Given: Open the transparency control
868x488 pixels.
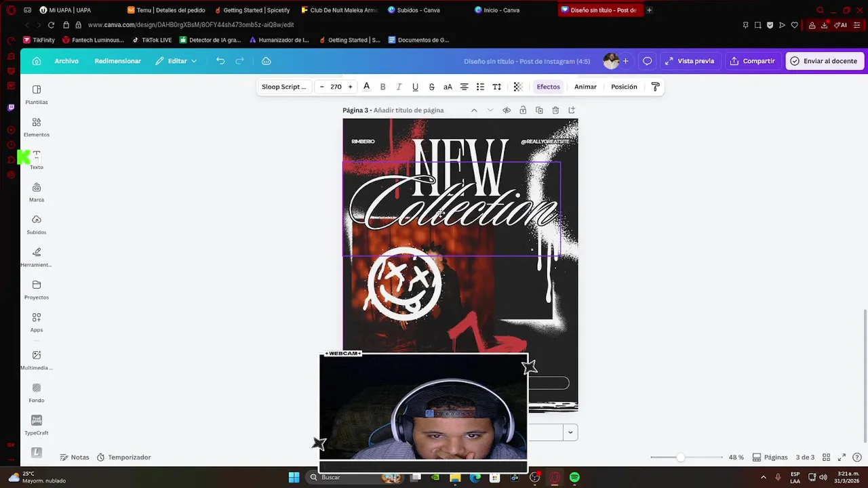Looking at the screenshot, I should coord(518,87).
